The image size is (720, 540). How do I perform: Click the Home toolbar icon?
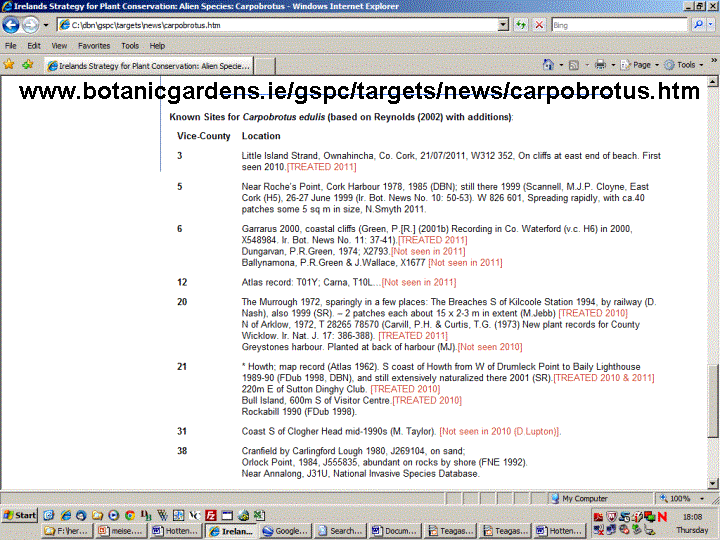pos(548,65)
